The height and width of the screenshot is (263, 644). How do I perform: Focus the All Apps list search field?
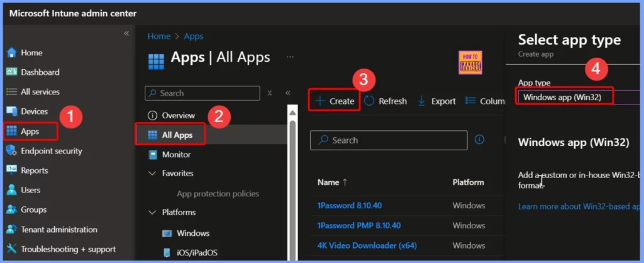(389, 140)
